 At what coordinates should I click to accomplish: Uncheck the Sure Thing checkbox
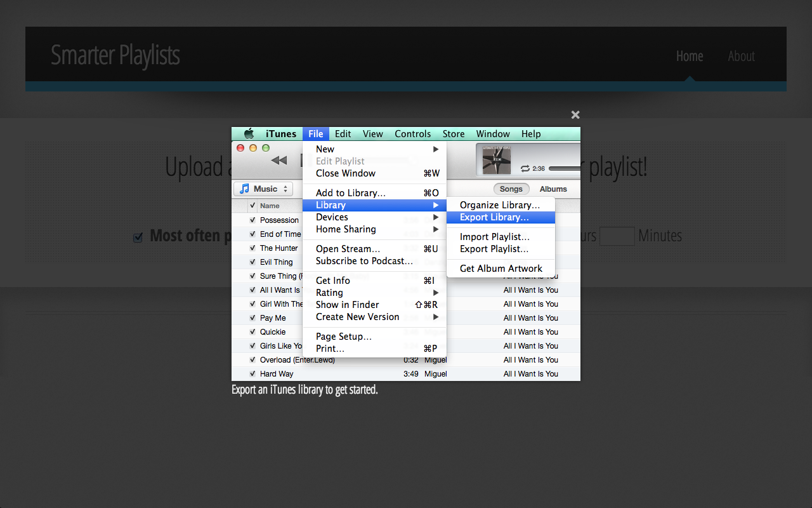pos(252,276)
